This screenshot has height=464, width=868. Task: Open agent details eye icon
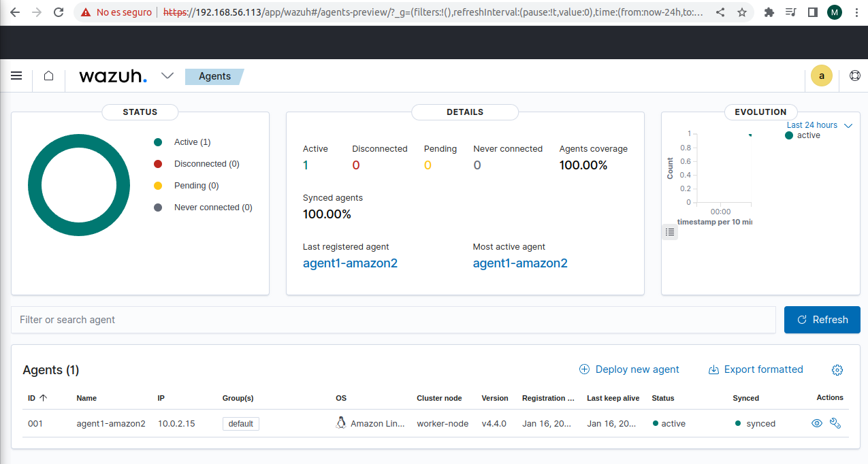click(x=817, y=423)
